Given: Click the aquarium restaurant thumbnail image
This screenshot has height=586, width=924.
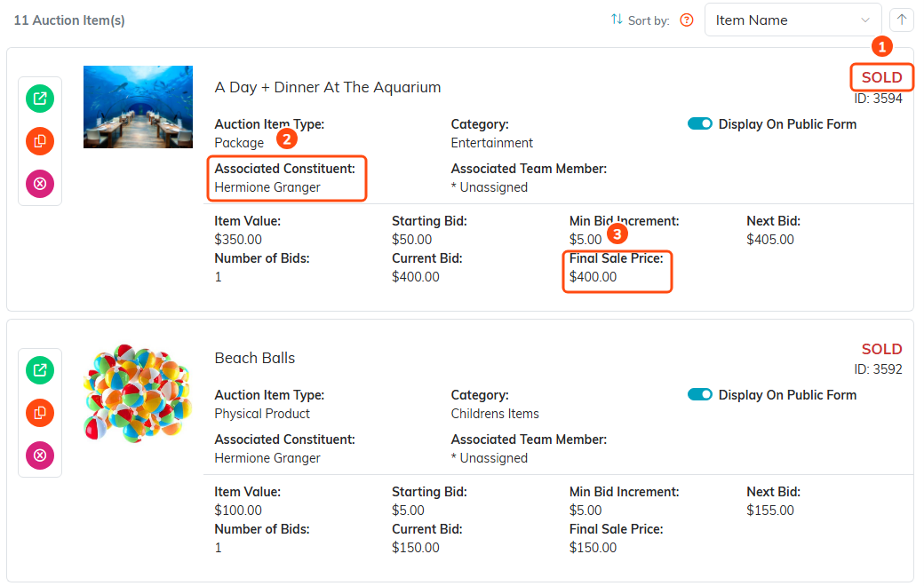Looking at the screenshot, I should (138, 107).
